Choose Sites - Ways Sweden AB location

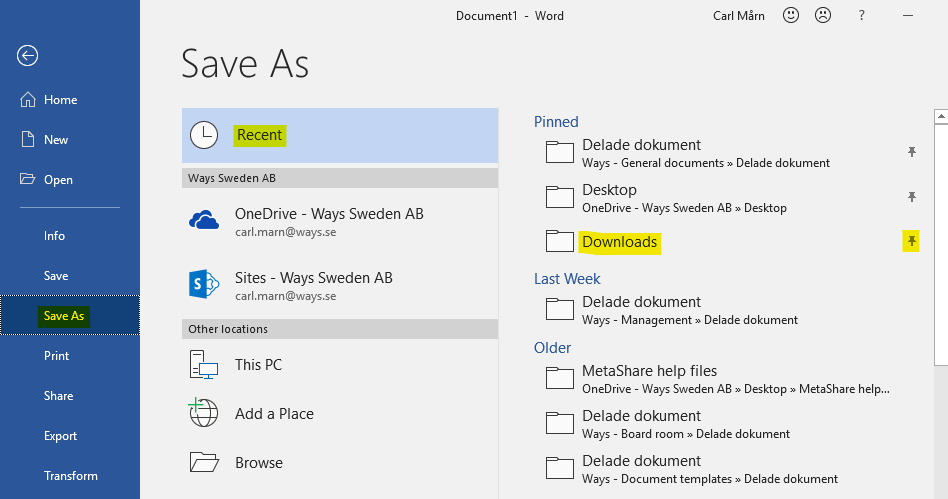pos(340,285)
